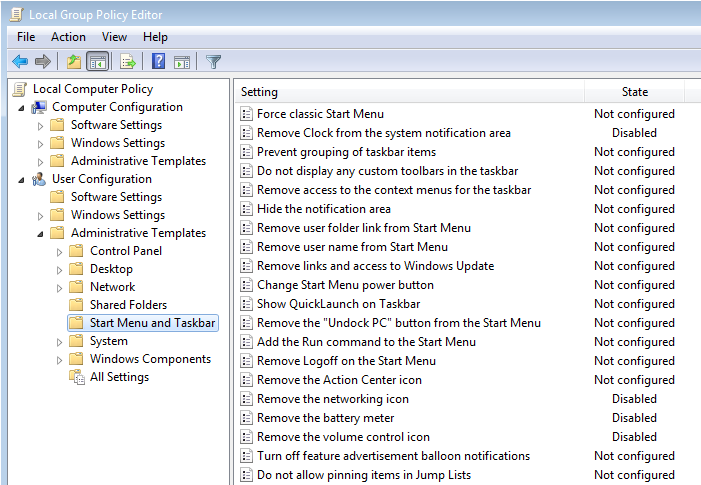Click folder icon of Start Menu and Taskbar
The image size is (701, 485).
pyautogui.click(x=76, y=323)
